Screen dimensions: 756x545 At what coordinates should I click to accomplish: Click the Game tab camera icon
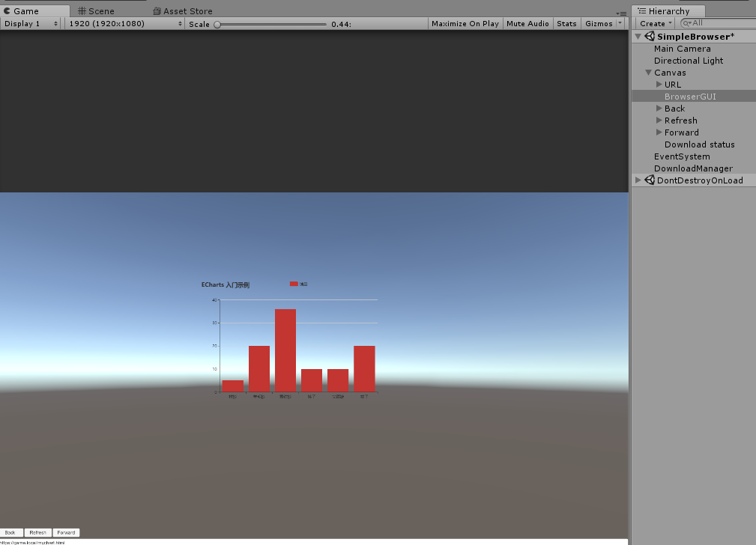point(8,10)
